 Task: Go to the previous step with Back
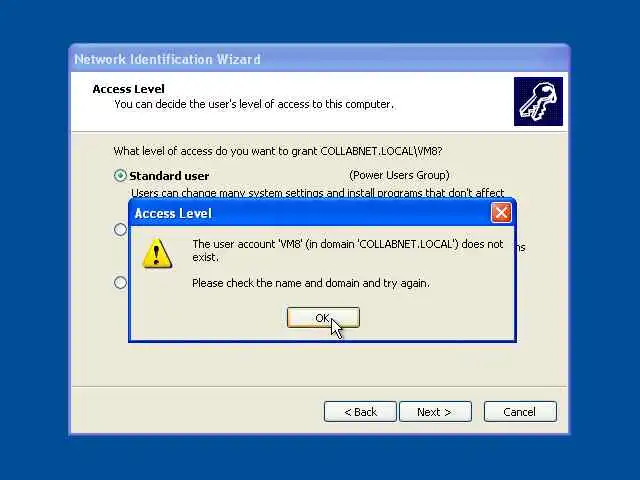click(360, 411)
